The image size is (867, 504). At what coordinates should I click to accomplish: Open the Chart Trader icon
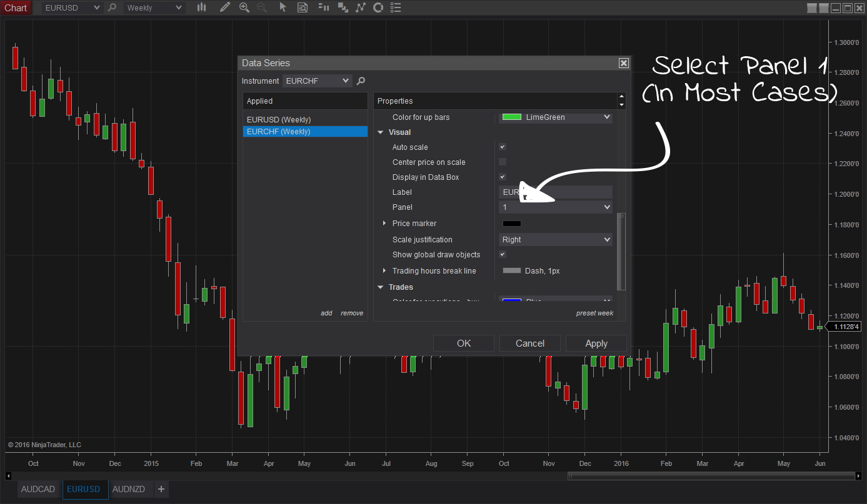coord(324,7)
